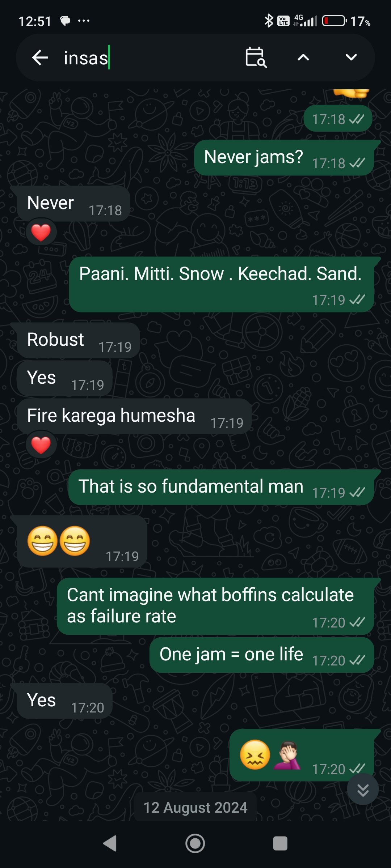
Task: Tap the "12 August 2024" date chip
Action: 195,807
